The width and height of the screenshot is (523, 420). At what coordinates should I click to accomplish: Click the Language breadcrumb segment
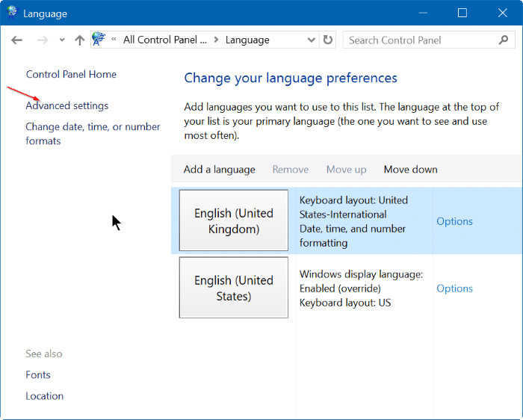click(247, 40)
